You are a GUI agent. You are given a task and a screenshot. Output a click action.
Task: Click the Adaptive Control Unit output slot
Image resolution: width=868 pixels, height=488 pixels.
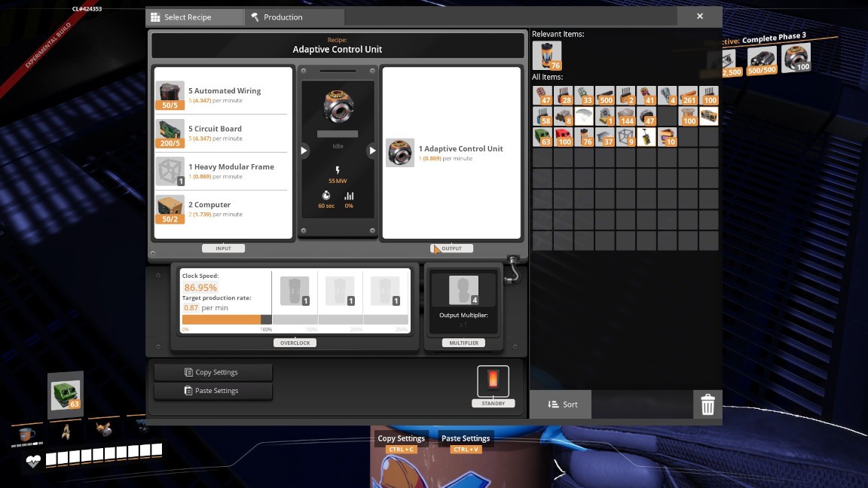click(399, 153)
